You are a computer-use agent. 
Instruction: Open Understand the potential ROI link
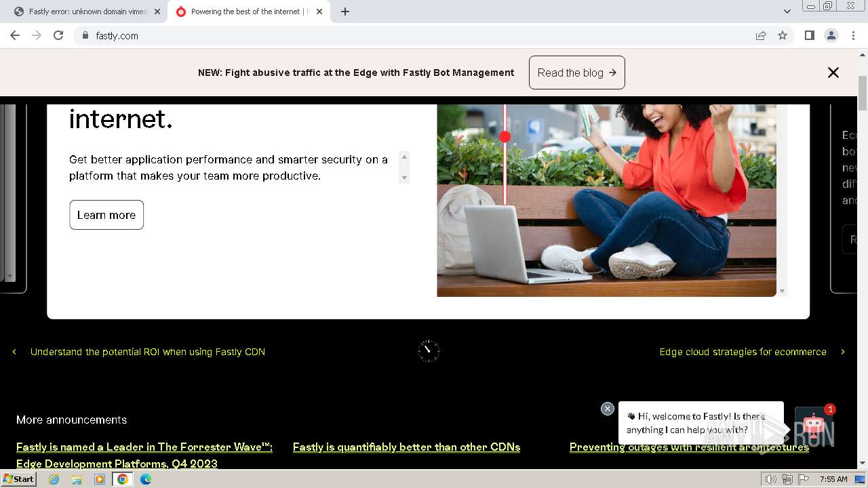[148, 352]
